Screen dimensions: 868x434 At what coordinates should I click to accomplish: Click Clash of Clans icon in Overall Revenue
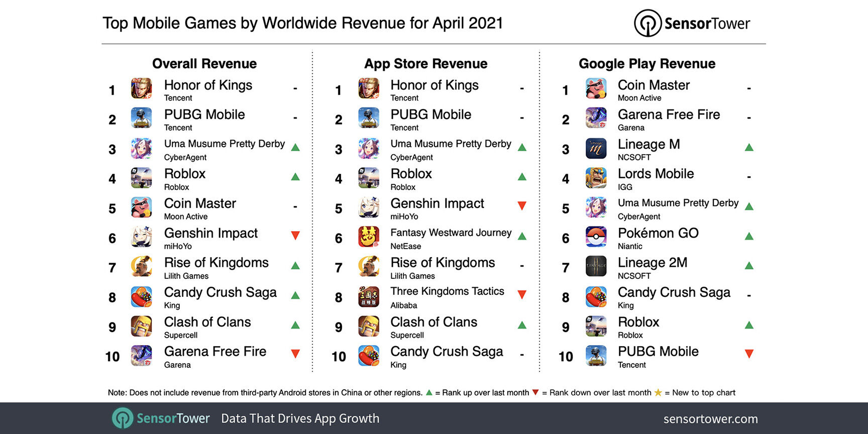[142, 326]
